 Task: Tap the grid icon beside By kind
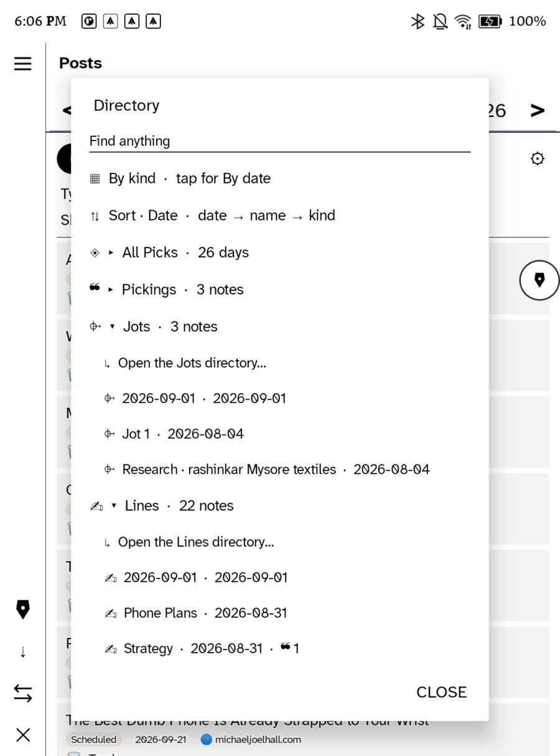click(x=95, y=179)
